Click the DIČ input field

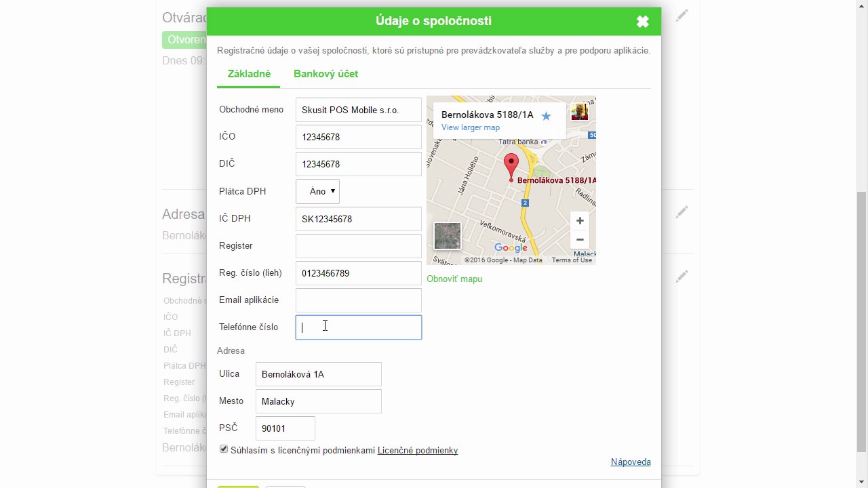pos(358,164)
